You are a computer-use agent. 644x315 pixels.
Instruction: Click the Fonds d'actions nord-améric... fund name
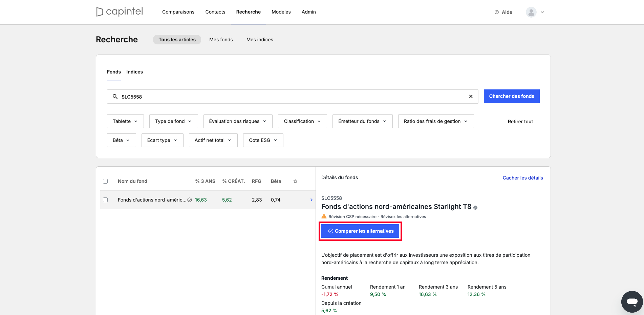[152, 200]
